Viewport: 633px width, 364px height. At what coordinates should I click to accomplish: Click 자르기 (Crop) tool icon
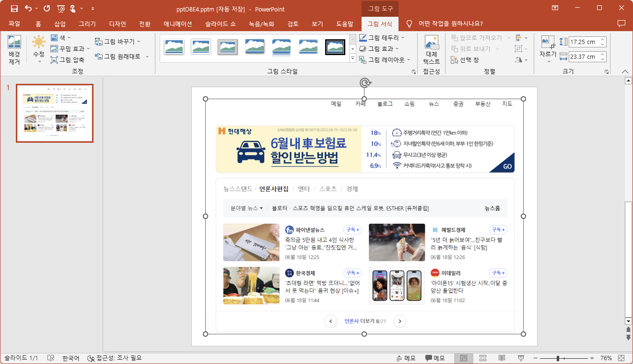coord(548,43)
